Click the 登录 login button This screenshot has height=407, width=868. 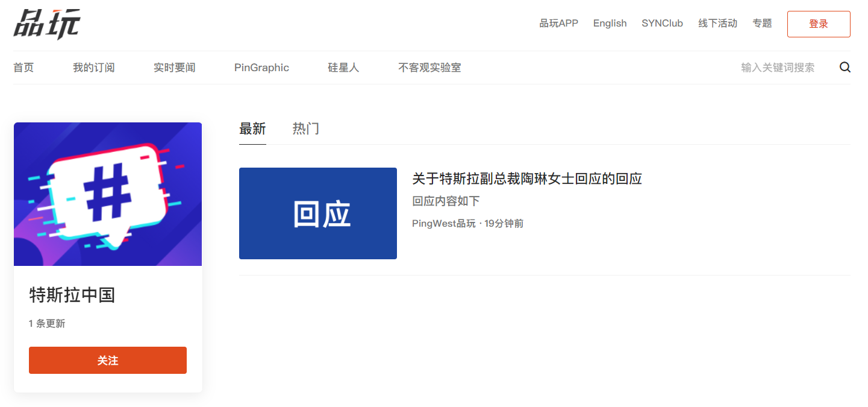(x=818, y=24)
